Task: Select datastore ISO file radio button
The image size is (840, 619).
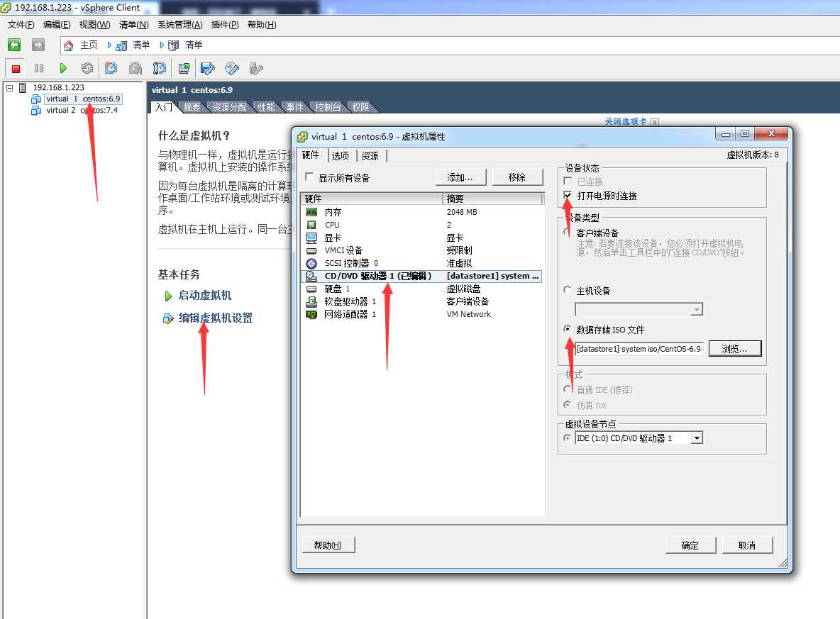Action: click(x=568, y=329)
